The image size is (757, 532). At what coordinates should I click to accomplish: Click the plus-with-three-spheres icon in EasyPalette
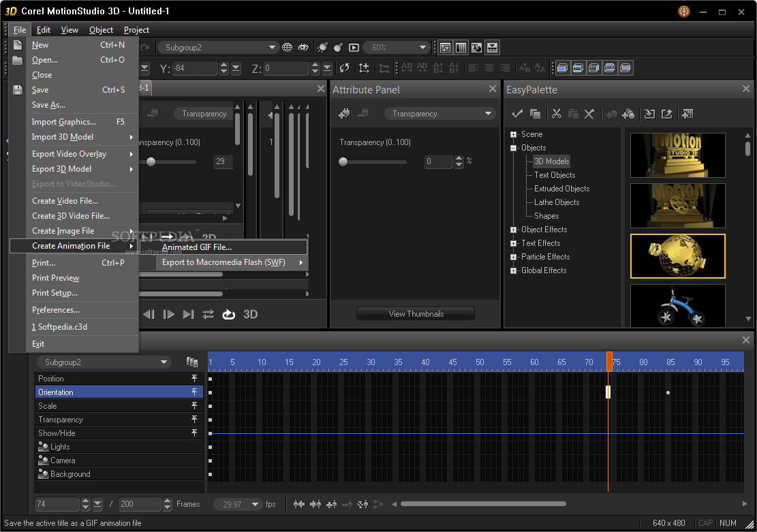click(x=628, y=114)
